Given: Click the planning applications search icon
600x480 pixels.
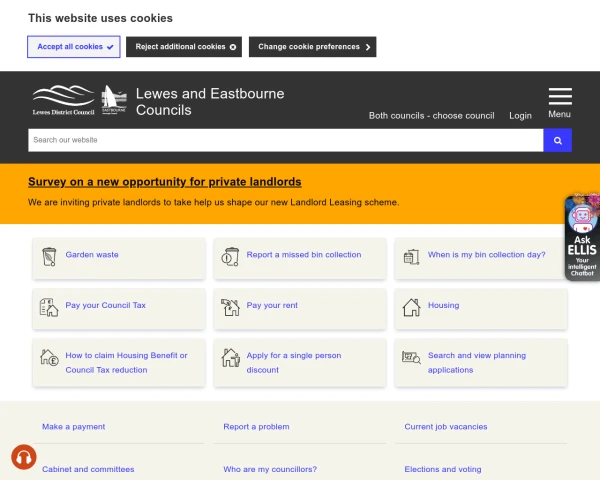Looking at the screenshot, I should (x=411, y=358).
